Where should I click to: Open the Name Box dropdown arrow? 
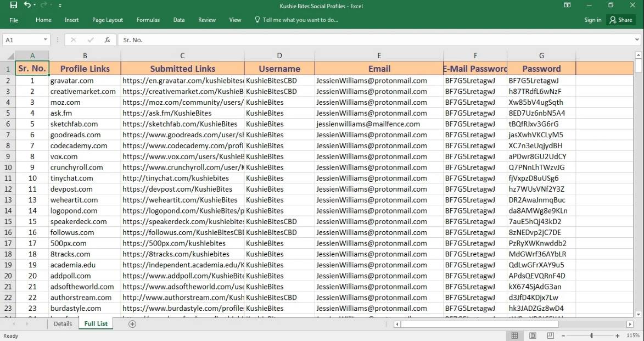coord(46,40)
